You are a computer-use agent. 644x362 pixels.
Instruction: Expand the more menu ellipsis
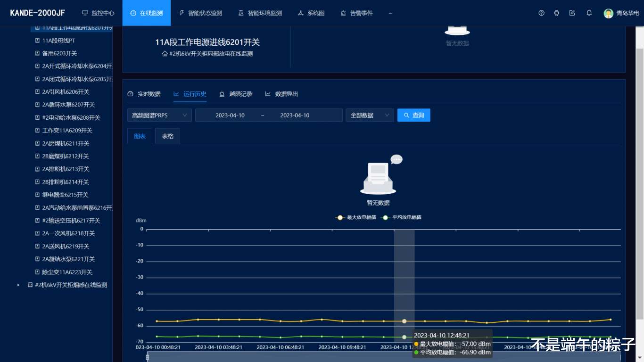click(x=390, y=13)
